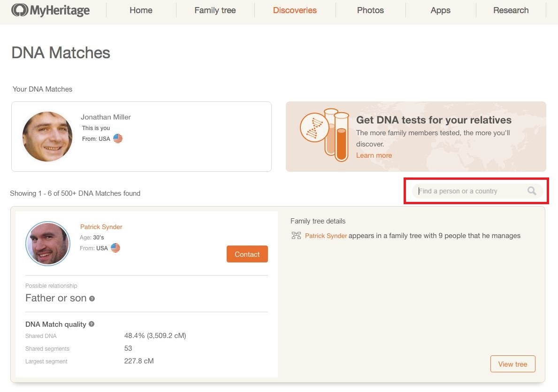Viewport: 558px width, 392px height.
Task: Follow the Learn more link
Action: point(374,155)
